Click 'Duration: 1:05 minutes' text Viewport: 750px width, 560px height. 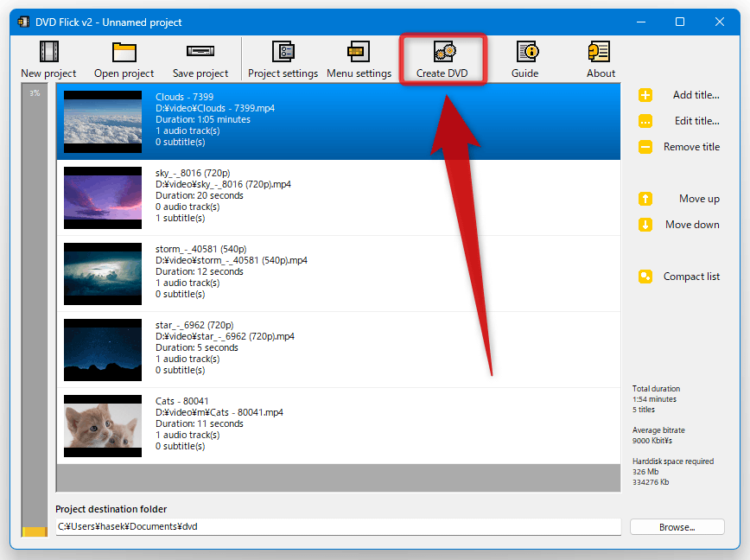(203, 119)
